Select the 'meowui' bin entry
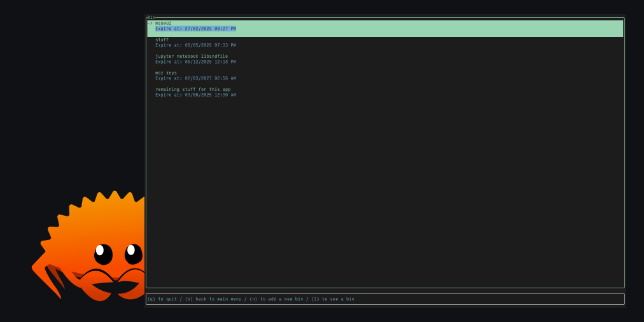Screen dimensions: 644x322 pyautogui.click(x=164, y=23)
